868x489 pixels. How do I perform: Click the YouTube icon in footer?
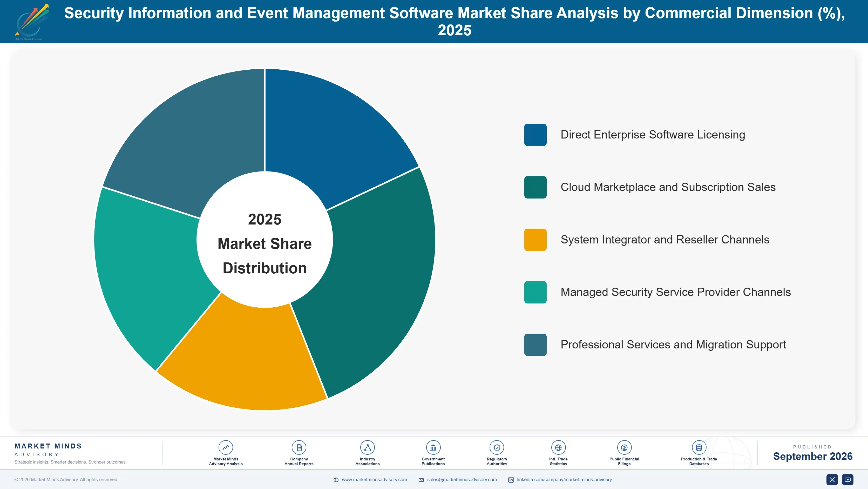click(848, 480)
